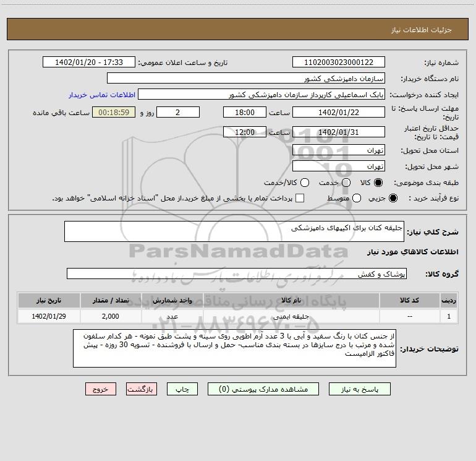Image resolution: width=476 pixels, height=461 pixels.
Task: Click the جزئیات اطلاعات نیاز header title
Action: coord(422,30)
